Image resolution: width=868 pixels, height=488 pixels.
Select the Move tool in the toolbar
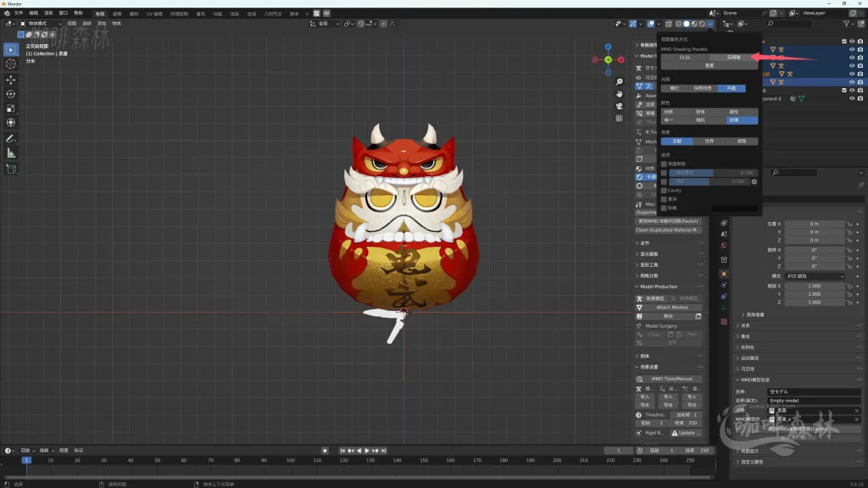[11, 80]
